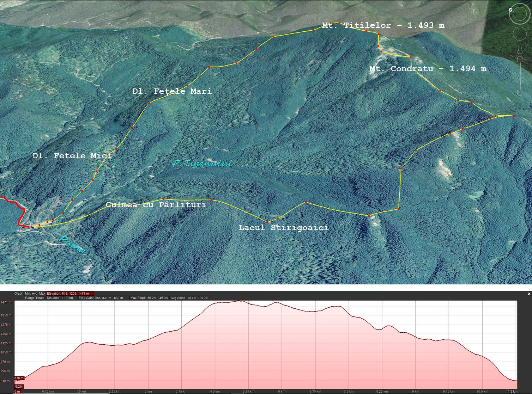Click the Dl. Fețele Mari label

point(172,91)
